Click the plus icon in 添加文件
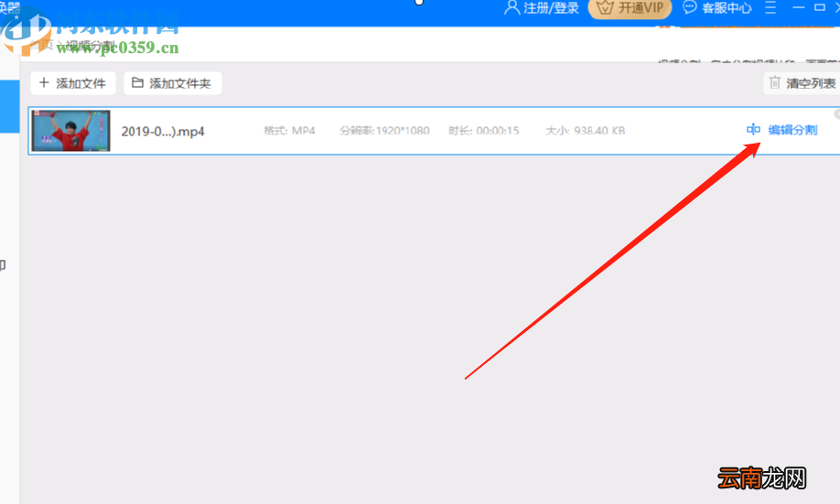The image size is (840, 504). [x=44, y=82]
